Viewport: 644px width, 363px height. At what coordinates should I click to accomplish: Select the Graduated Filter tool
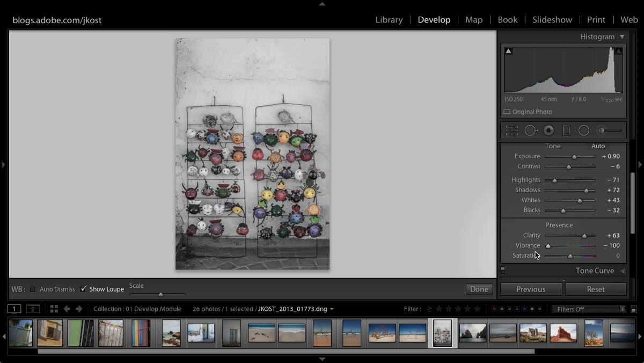click(x=566, y=130)
